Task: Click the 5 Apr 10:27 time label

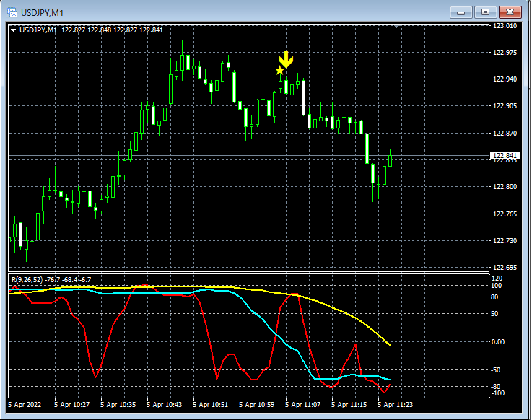Action: click(x=72, y=405)
